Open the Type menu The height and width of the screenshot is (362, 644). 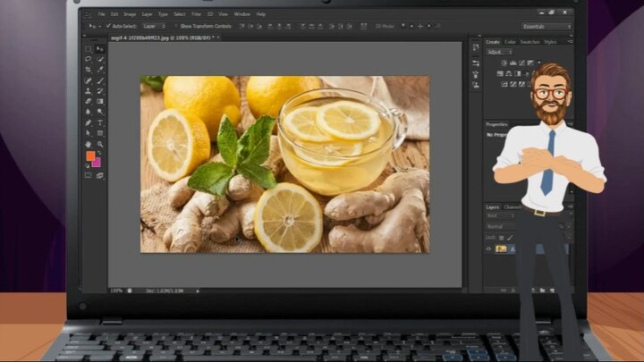pos(163,14)
